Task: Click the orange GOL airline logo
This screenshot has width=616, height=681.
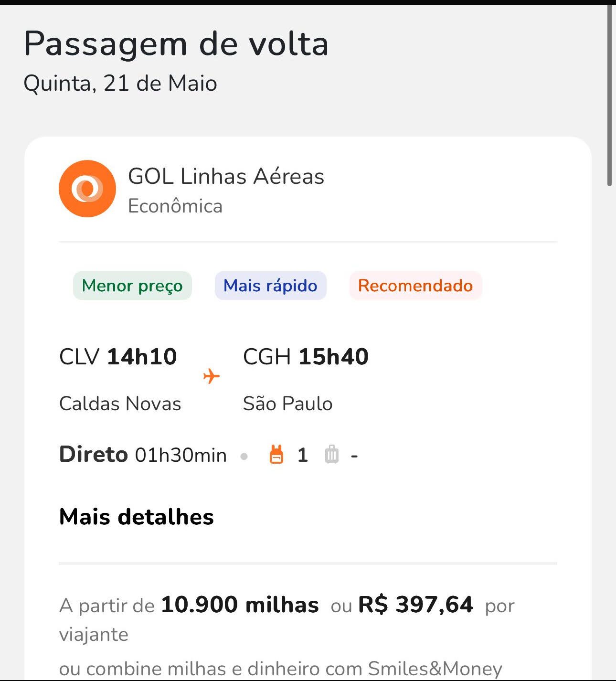Action: 87,189
